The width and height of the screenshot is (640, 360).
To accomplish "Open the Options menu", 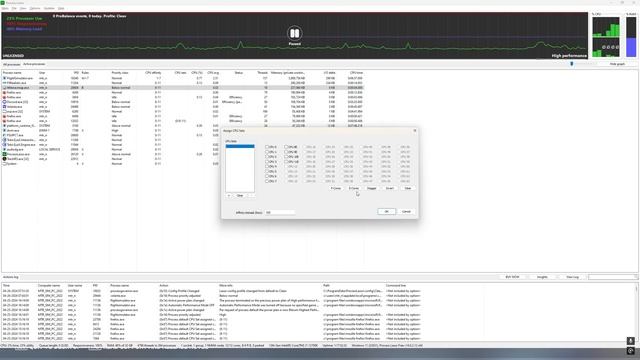I will click(35, 8).
